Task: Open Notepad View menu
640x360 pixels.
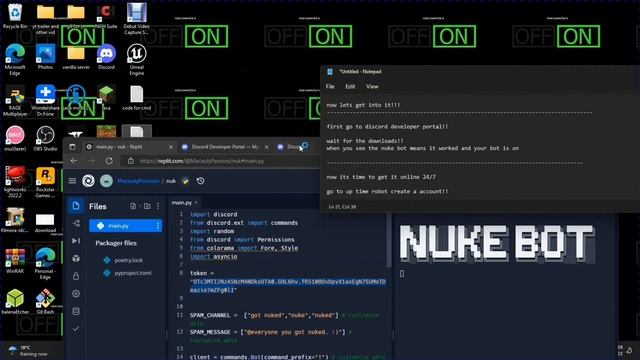Action: [372, 87]
